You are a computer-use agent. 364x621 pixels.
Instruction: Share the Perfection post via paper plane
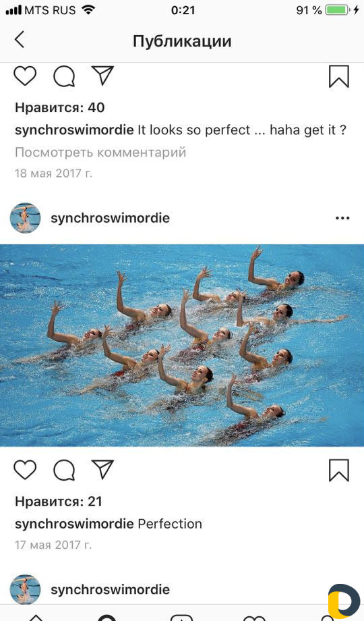click(x=103, y=469)
